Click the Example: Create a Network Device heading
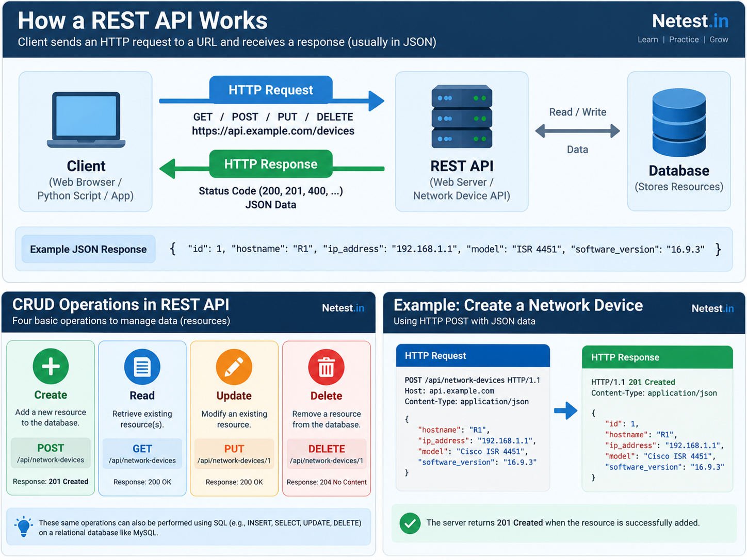The image size is (747, 560). point(518,305)
